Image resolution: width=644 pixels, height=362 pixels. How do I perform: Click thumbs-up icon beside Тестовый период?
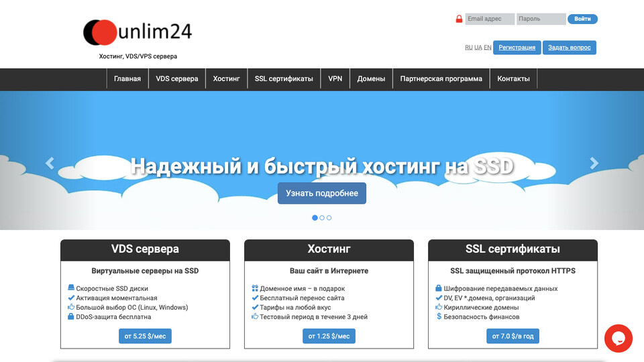[x=255, y=316]
